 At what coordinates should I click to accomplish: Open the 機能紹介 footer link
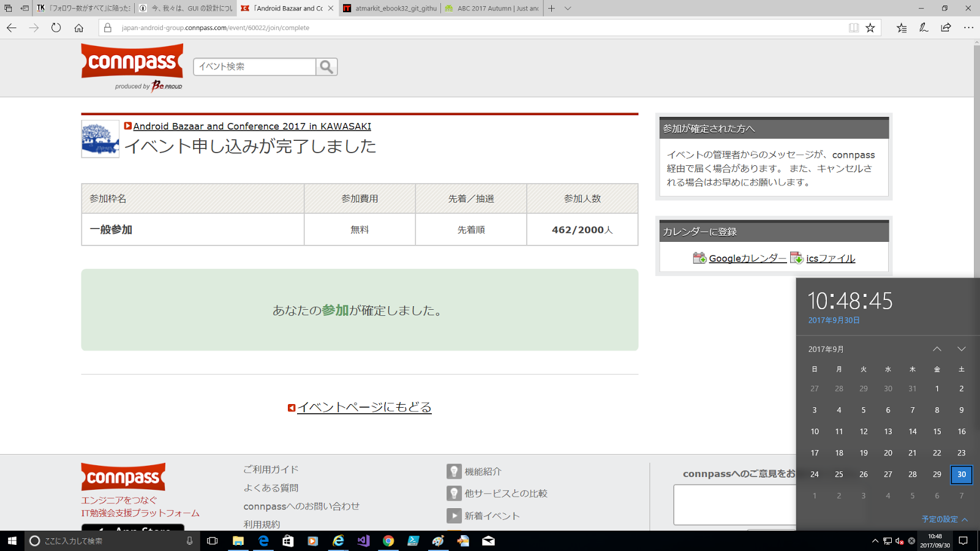coord(483,471)
